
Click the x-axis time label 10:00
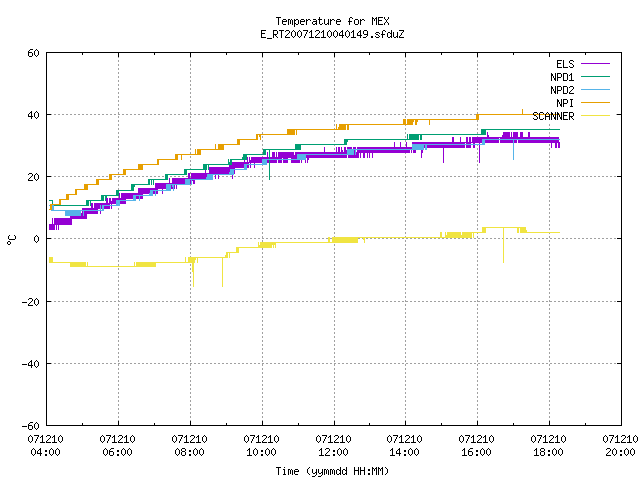261,452
